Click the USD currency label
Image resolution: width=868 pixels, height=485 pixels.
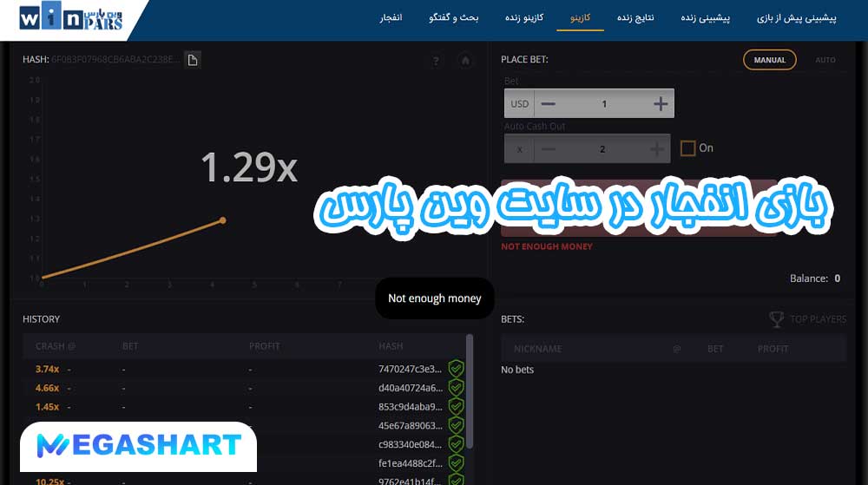pos(519,103)
